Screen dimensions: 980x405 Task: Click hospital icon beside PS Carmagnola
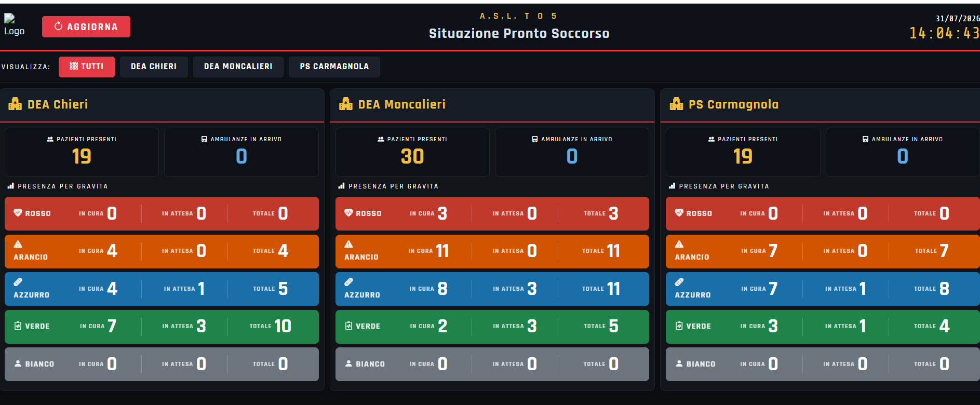point(676,104)
